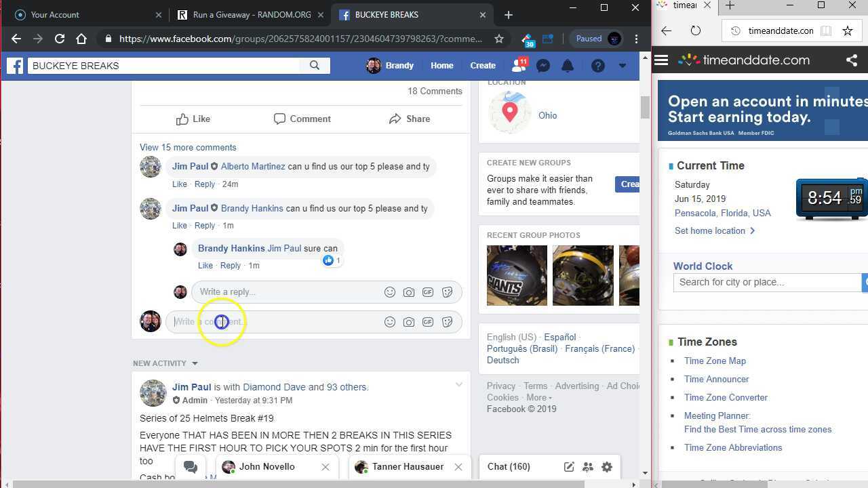Expand the Facebook account dropdown arrow

[x=623, y=66]
